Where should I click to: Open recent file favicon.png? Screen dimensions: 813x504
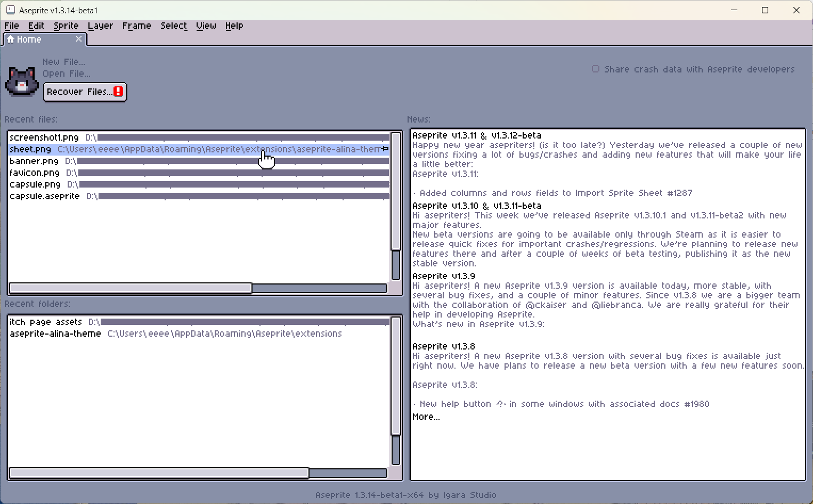pos(199,173)
